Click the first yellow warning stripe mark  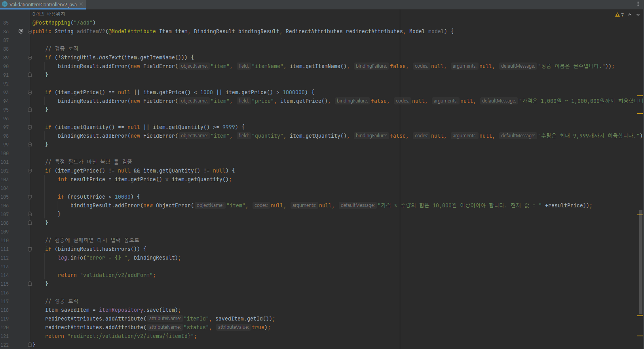click(640, 96)
